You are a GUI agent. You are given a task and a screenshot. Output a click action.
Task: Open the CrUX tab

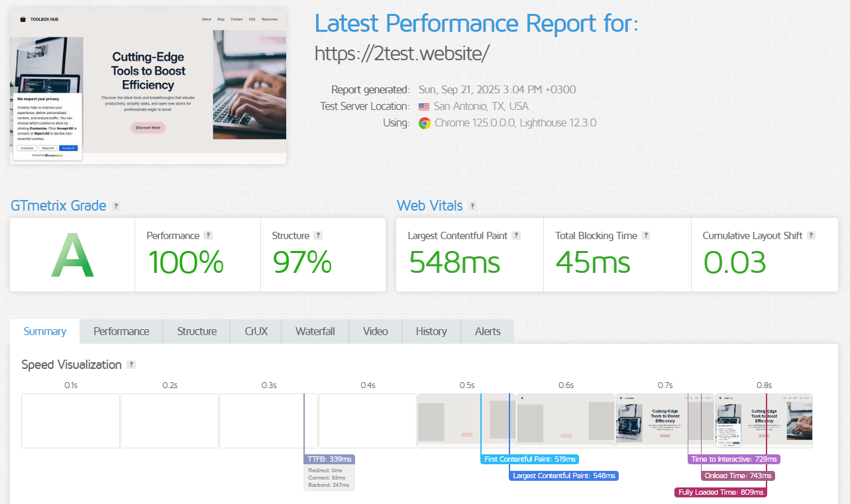(256, 331)
